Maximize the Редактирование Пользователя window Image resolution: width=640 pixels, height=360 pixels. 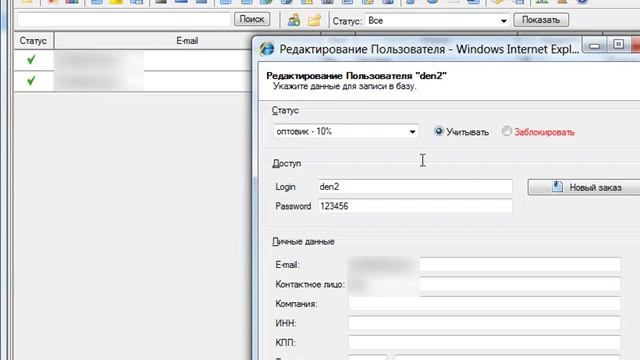tap(618, 44)
